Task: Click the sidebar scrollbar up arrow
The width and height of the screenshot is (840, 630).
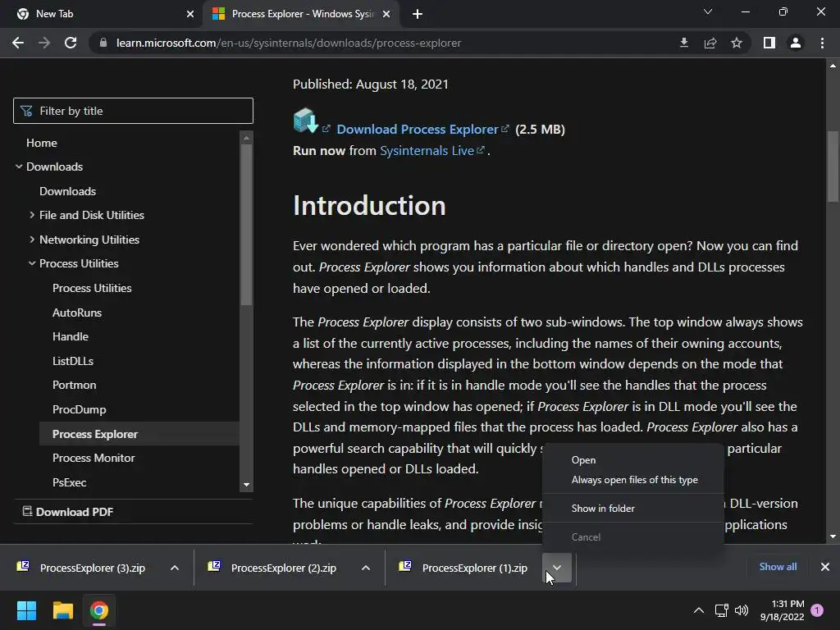Action: click(x=246, y=138)
